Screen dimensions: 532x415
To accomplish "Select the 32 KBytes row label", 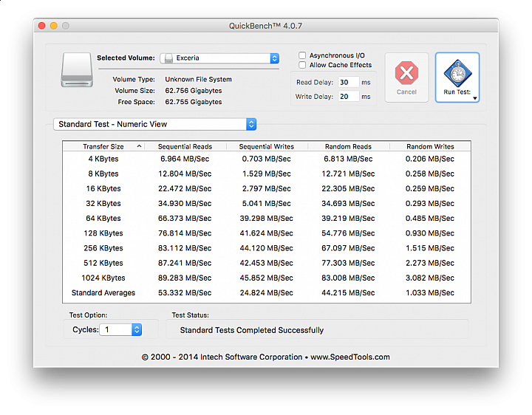I will [x=103, y=203].
